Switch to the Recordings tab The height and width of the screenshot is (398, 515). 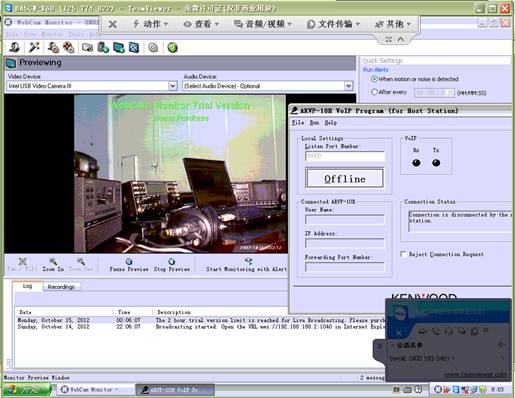point(61,287)
